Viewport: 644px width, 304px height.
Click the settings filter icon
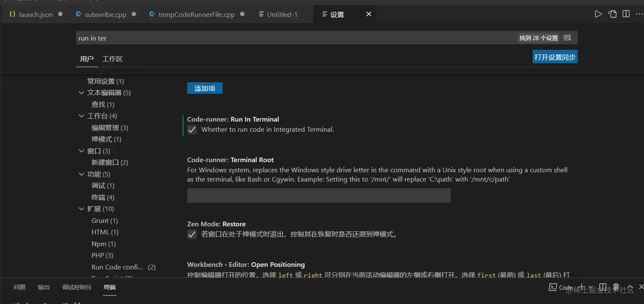(x=567, y=38)
